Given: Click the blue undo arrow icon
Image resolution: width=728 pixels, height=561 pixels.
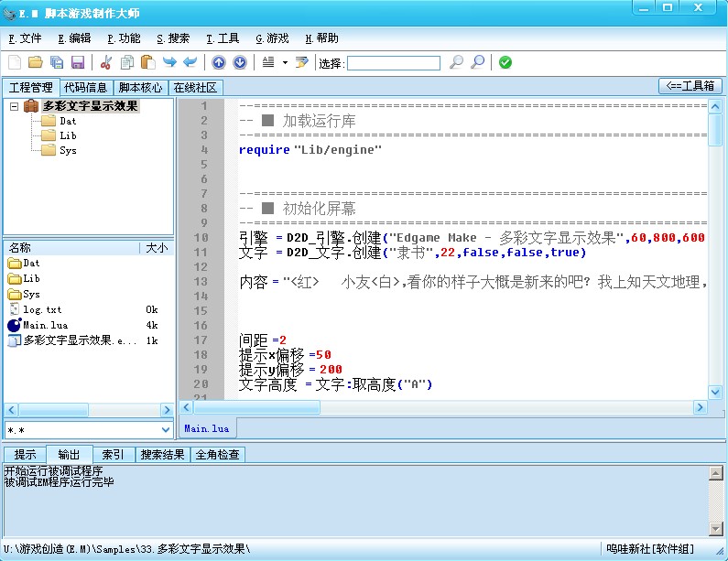Looking at the screenshot, I should (x=190, y=61).
